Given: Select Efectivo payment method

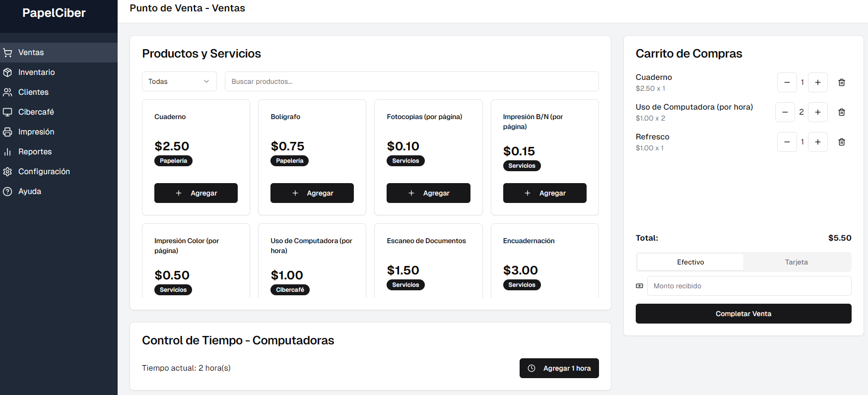Looking at the screenshot, I should 690,262.
